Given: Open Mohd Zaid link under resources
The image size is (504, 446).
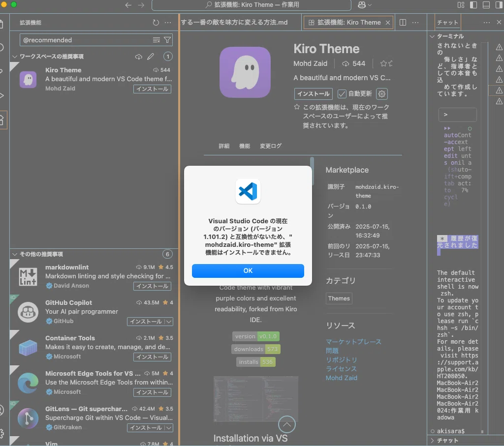Looking at the screenshot, I should [x=342, y=378].
